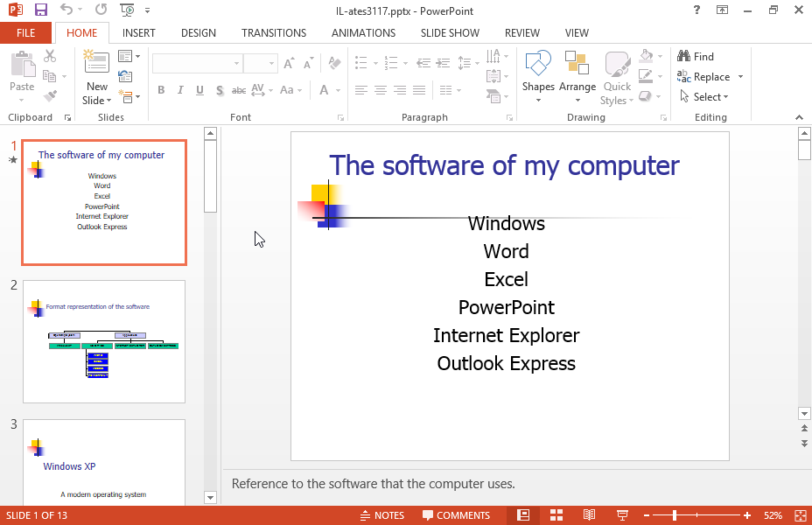Viewport: 812px width, 525px height.
Task: Select the slide 2 thumbnail
Action: tap(104, 342)
